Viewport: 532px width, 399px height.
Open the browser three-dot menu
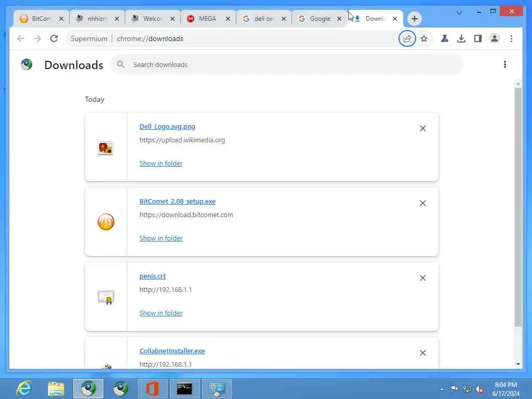(511, 38)
